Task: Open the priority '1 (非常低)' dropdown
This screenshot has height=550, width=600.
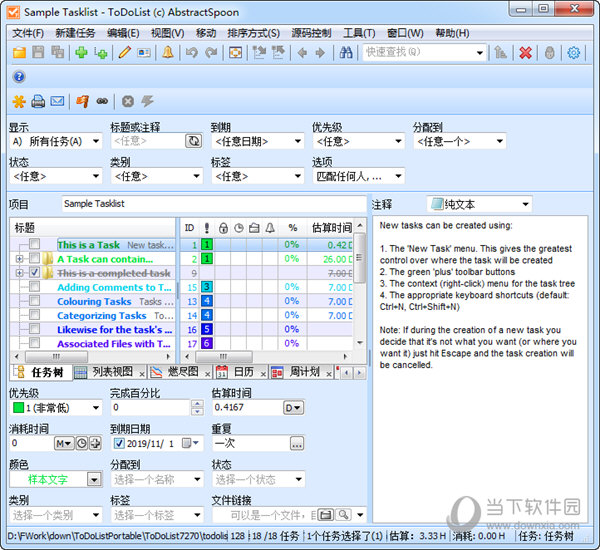Action: point(96,408)
